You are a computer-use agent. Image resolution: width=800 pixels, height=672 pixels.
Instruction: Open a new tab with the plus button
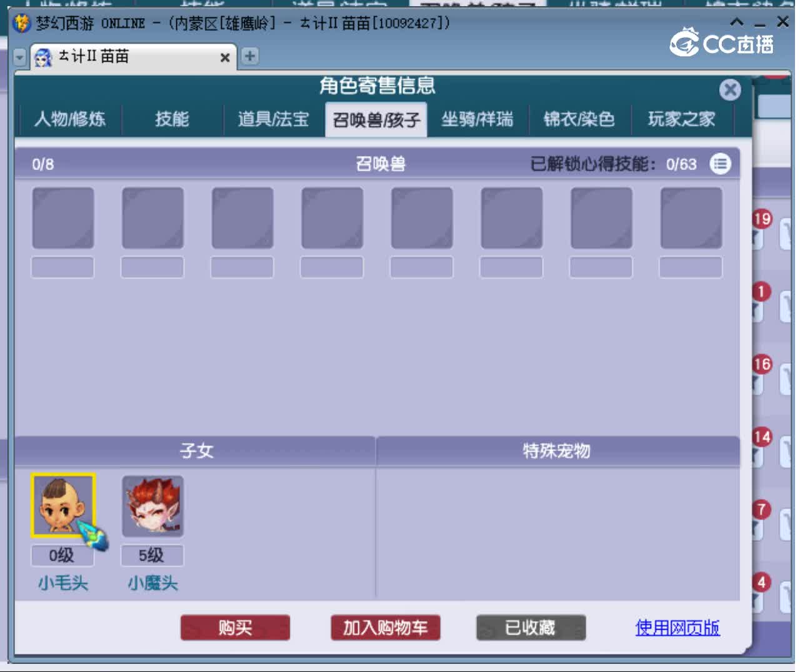click(249, 56)
